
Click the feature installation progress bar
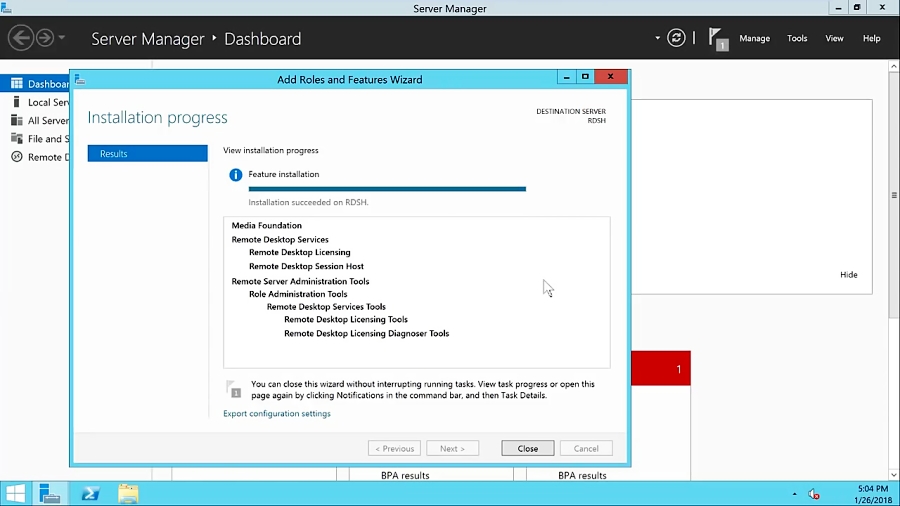387,189
